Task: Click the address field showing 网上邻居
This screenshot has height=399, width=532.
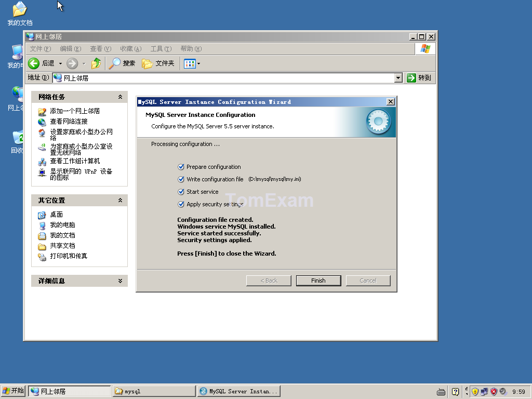Action: (x=223, y=78)
